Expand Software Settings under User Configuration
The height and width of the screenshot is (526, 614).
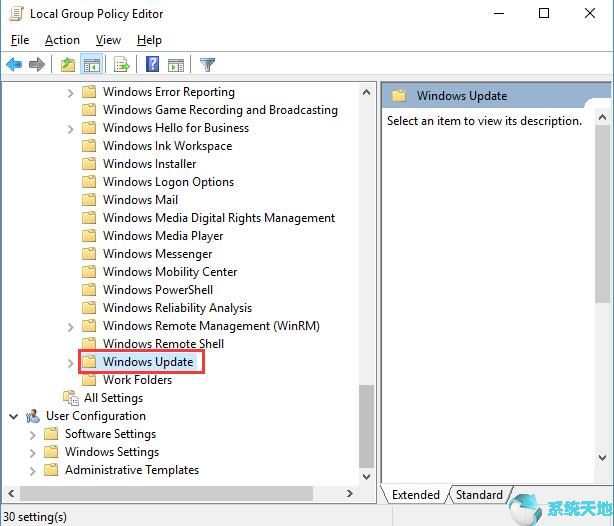(33, 435)
